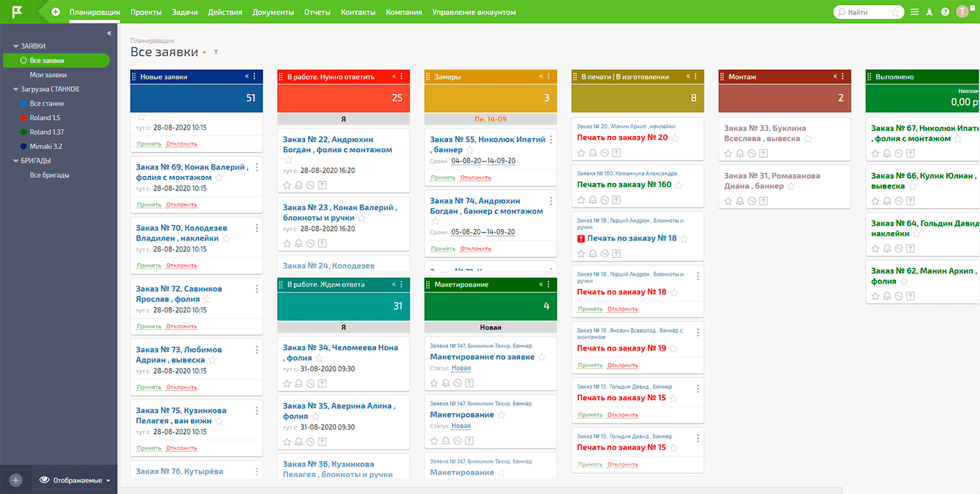
Task: Toggle favorite star on Заказ № 34 card footer
Action: click(287, 383)
